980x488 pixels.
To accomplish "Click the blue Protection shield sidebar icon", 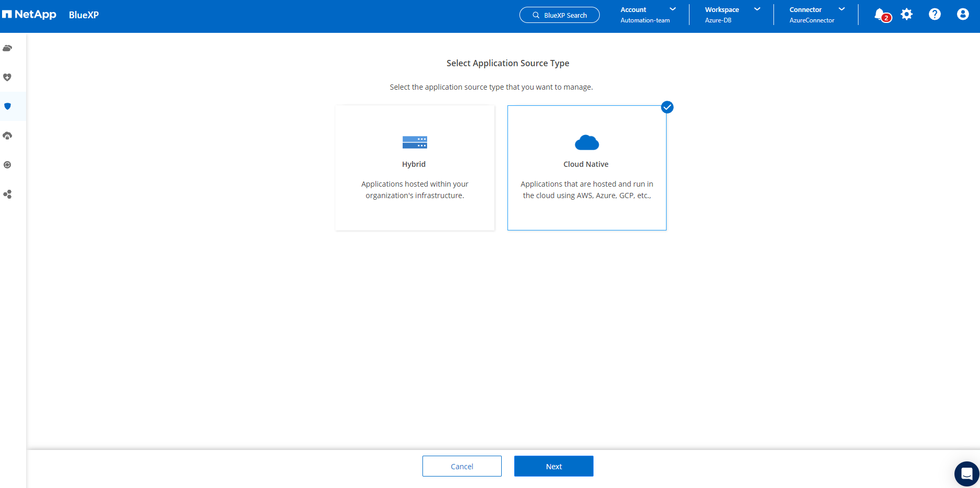I will (7, 106).
